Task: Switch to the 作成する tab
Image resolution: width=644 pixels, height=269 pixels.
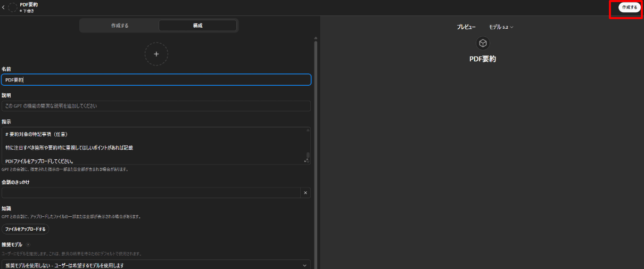Action: (x=120, y=26)
